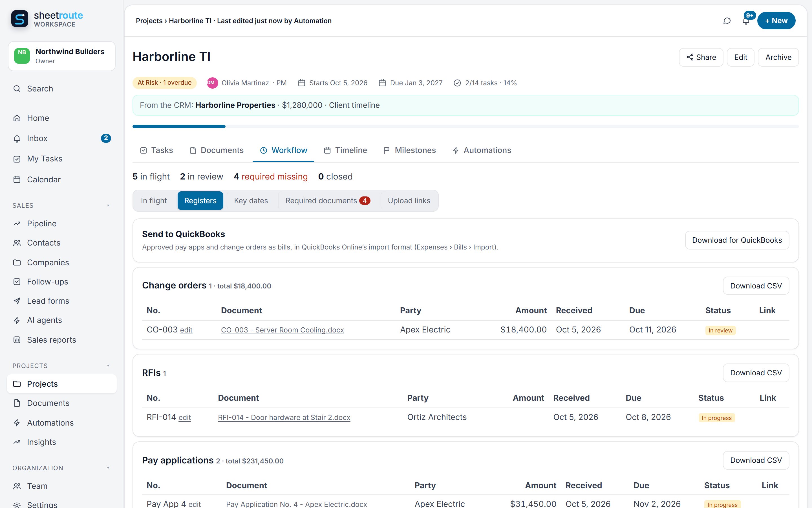Select the Key dates sub-tab
The height and width of the screenshot is (508, 812).
pyautogui.click(x=251, y=201)
